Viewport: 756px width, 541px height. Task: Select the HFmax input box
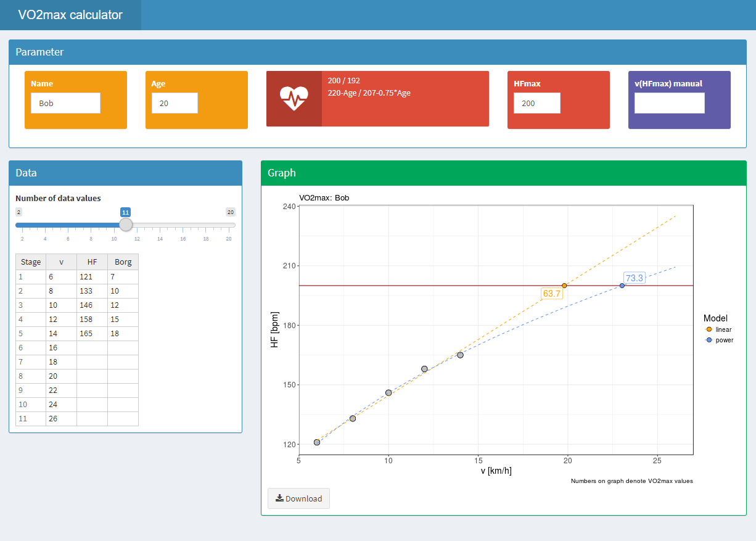point(536,103)
